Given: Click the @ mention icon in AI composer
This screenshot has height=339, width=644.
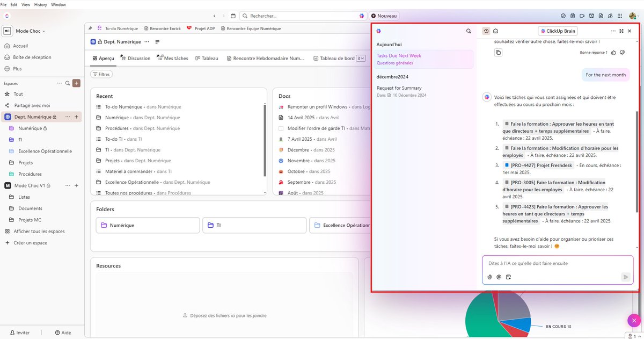Looking at the screenshot, I should tap(499, 277).
